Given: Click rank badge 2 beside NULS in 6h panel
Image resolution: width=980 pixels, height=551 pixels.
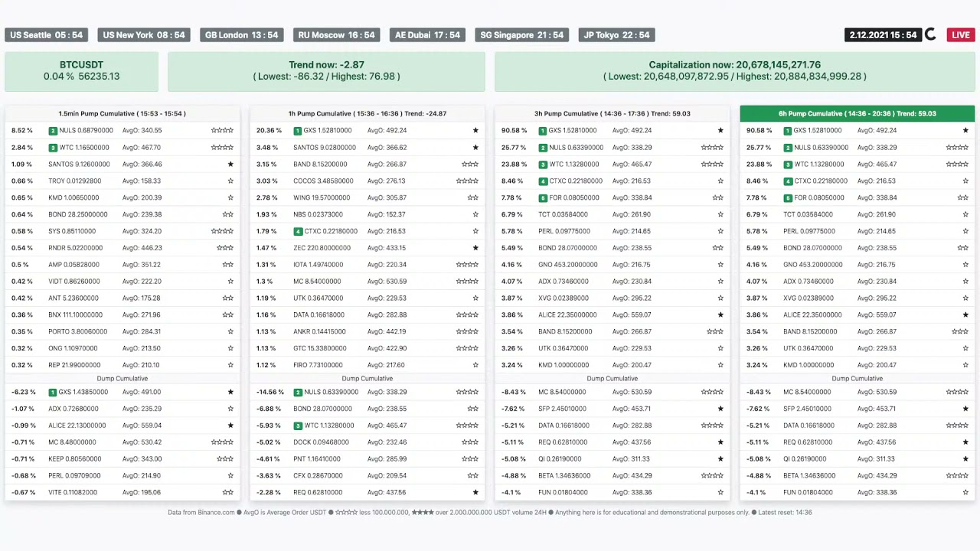Looking at the screenshot, I should click(x=788, y=148).
